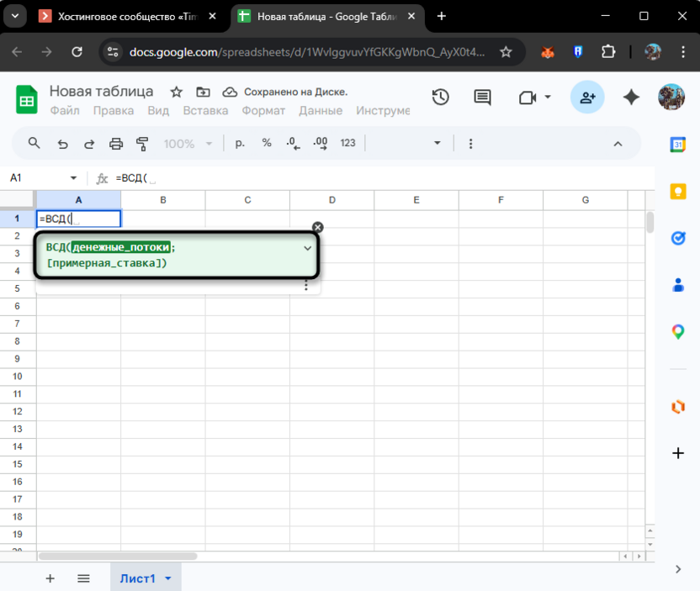Collapse the menus with the up chevron
This screenshot has width=700, height=591.
[618, 144]
